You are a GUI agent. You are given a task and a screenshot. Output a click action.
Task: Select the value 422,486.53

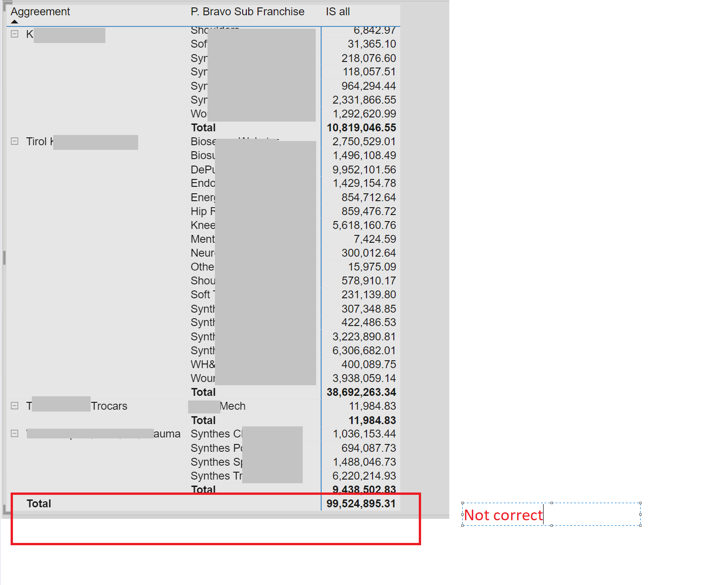click(369, 322)
